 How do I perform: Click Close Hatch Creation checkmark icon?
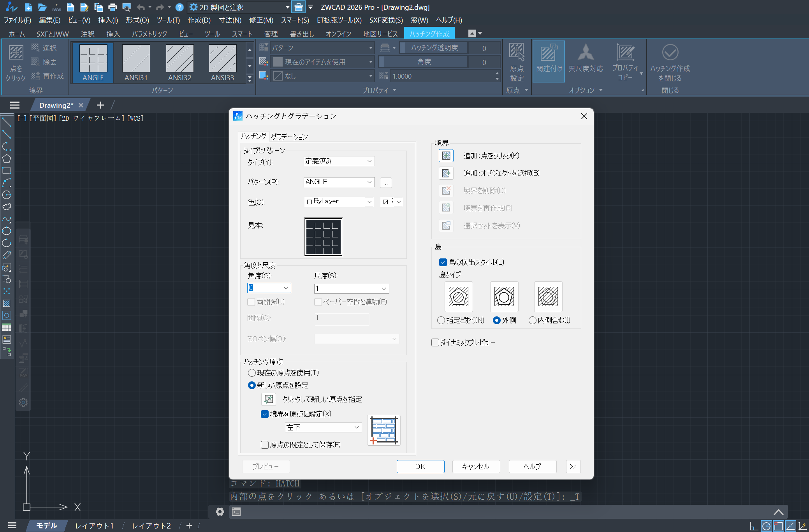670,53
